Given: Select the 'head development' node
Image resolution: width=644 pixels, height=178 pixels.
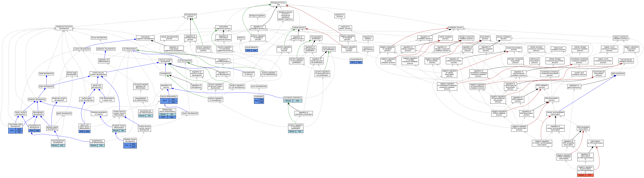Looking at the screenshot, I should [x=46, y=74].
